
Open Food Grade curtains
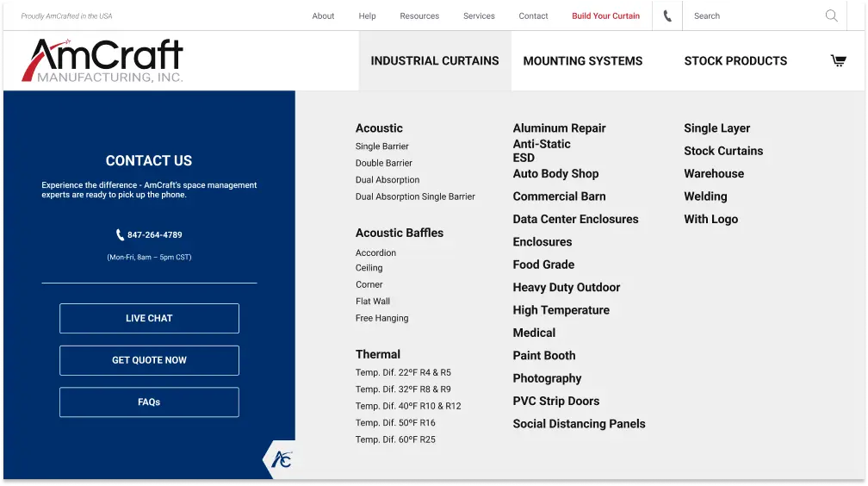tap(543, 265)
